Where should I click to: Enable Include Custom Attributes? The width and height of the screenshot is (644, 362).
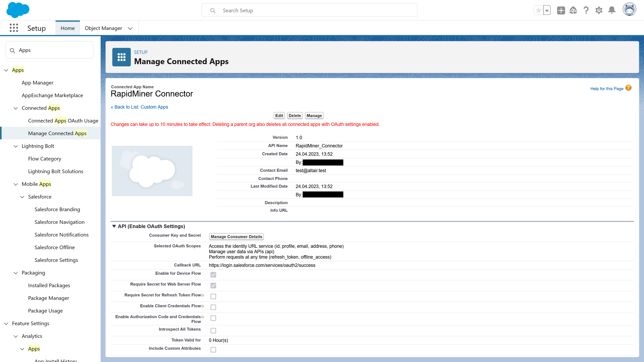click(x=213, y=350)
